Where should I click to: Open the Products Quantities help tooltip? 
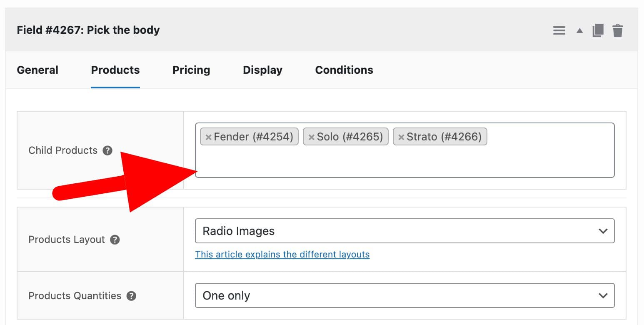point(132,296)
